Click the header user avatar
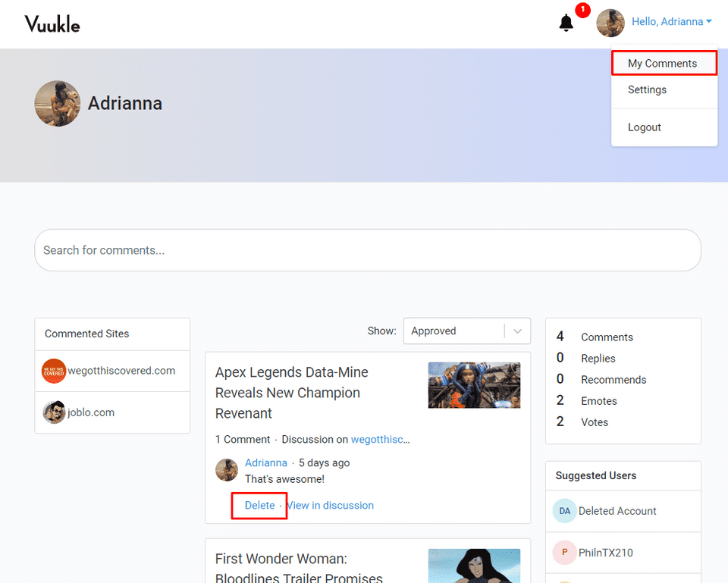The height and width of the screenshot is (583, 728). (610, 23)
